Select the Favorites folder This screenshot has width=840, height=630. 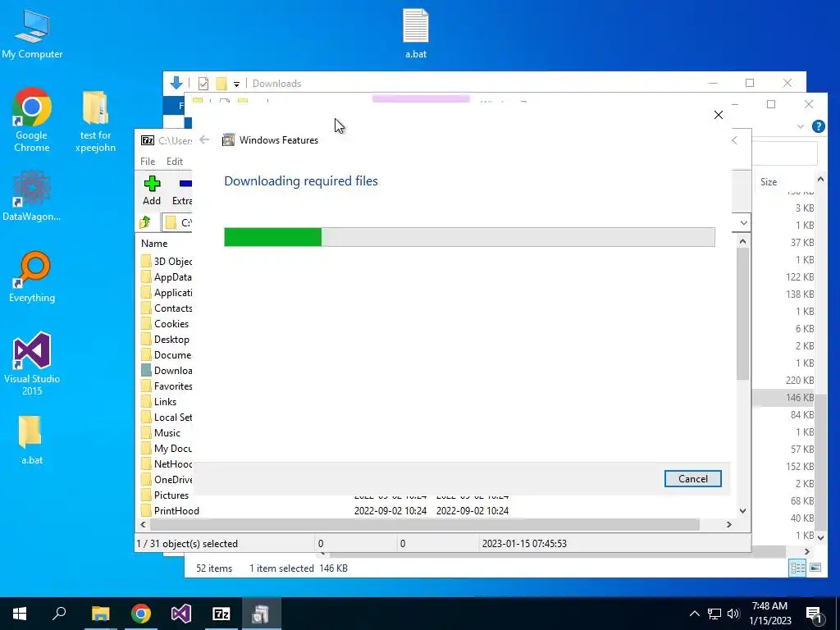click(x=166, y=386)
